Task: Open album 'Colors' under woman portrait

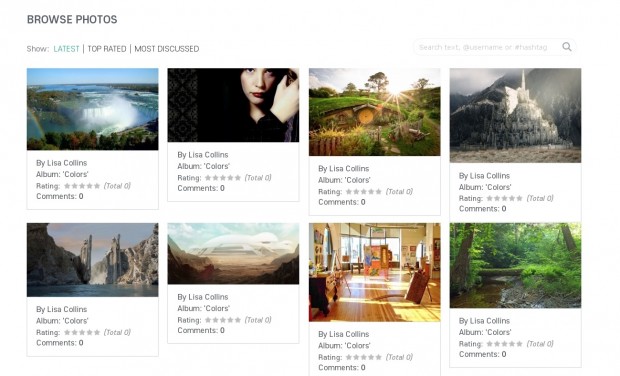Action: (203, 166)
